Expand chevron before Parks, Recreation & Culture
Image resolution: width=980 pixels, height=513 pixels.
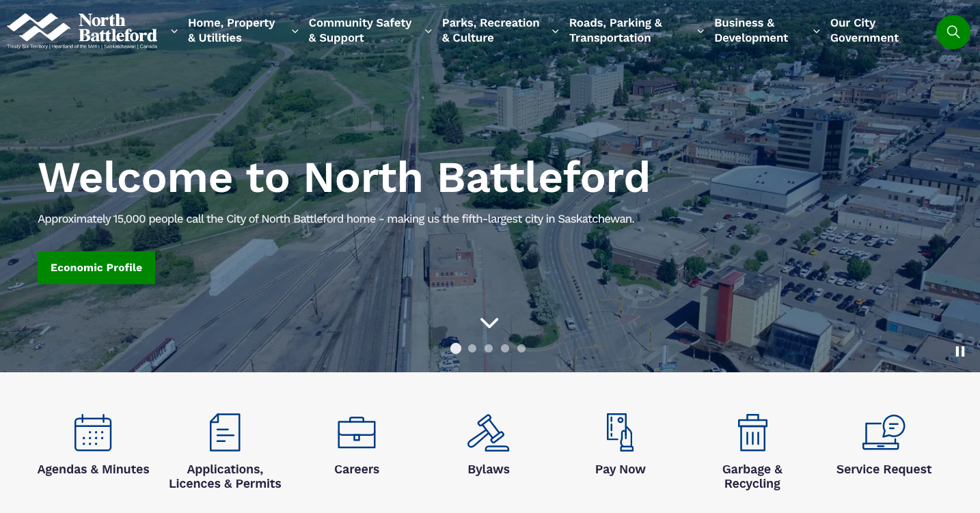pos(428,31)
